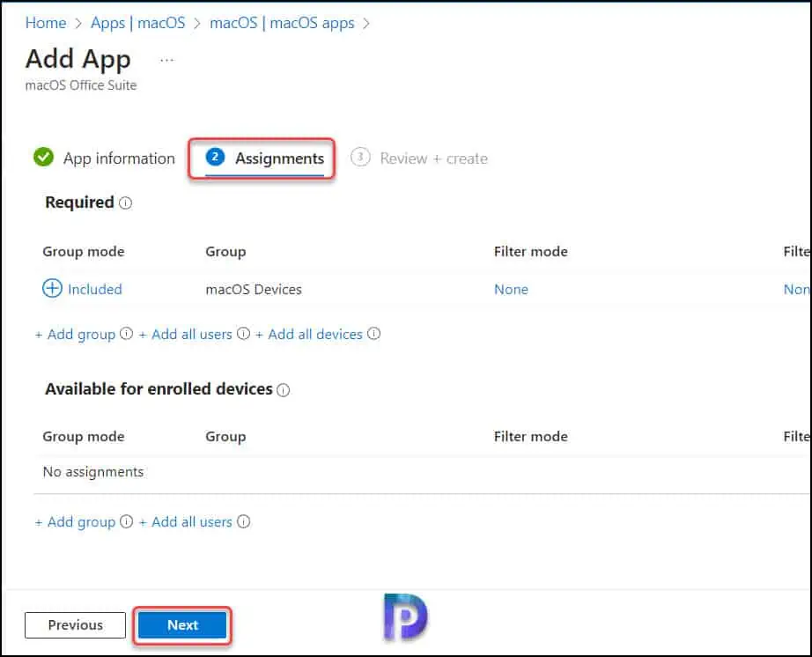Show info for Available section Add group

click(126, 521)
